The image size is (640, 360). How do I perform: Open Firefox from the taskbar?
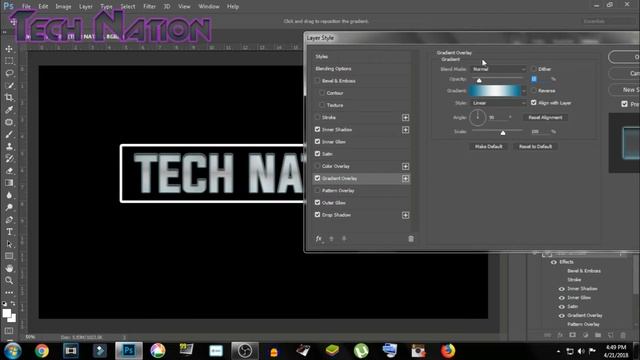[x=448, y=351]
